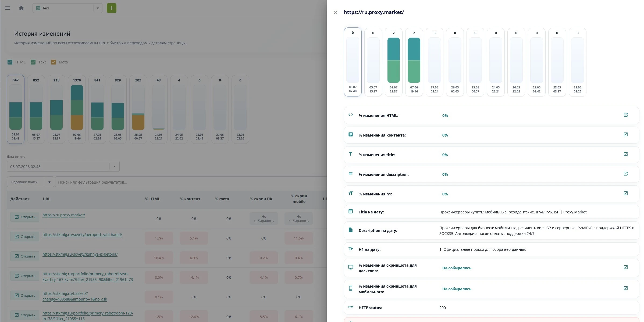Select the 07.06 19:46 bar with 1376 changes

click(x=77, y=109)
